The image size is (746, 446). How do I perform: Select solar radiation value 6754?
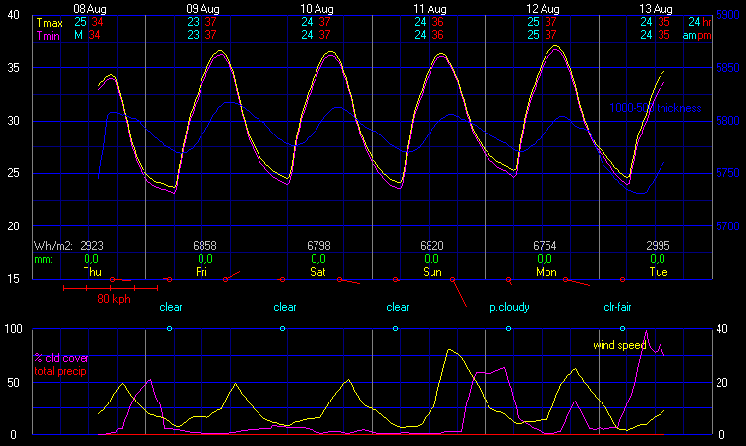click(x=545, y=246)
